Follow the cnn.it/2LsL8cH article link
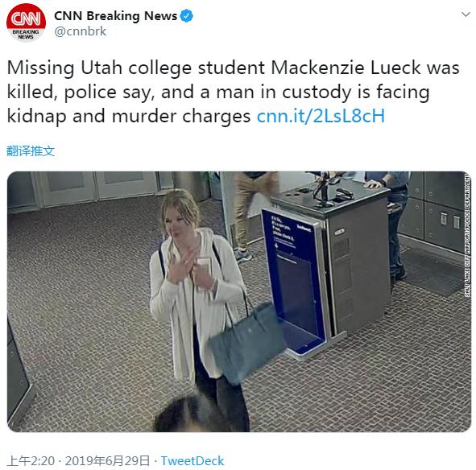 tap(321, 116)
